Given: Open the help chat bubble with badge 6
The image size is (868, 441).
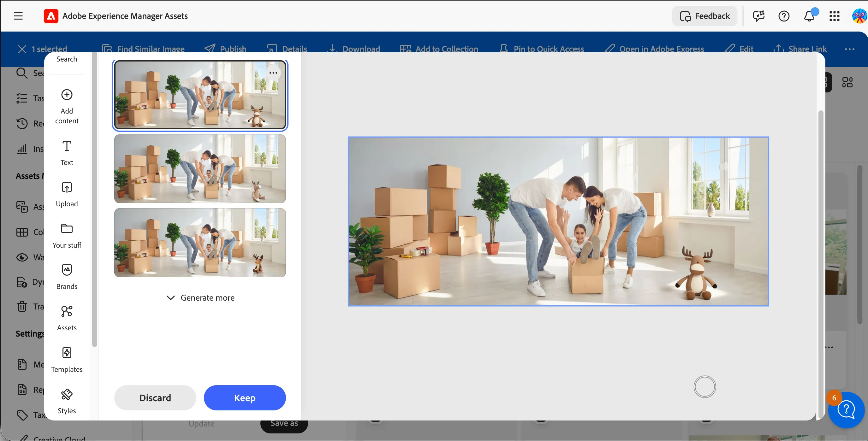Looking at the screenshot, I should tap(846, 409).
